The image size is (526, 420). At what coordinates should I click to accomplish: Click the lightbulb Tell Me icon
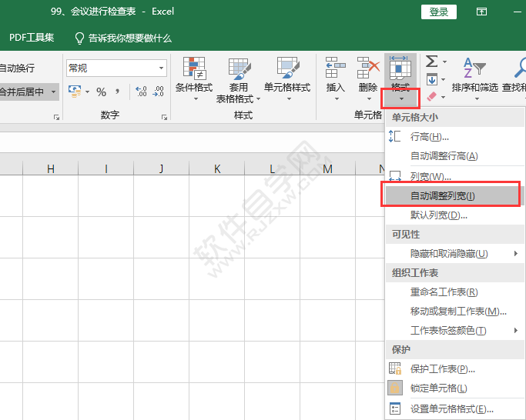coord(79,38)
